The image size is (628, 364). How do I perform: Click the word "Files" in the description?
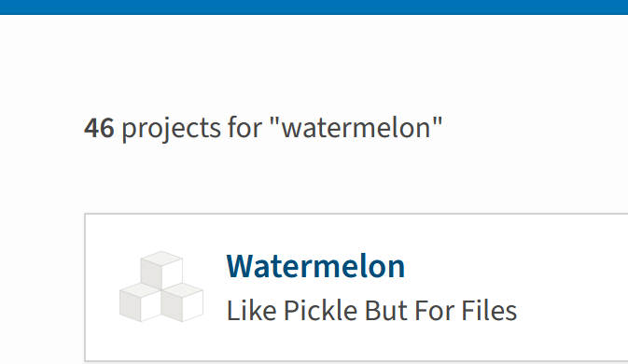[489, 311]
